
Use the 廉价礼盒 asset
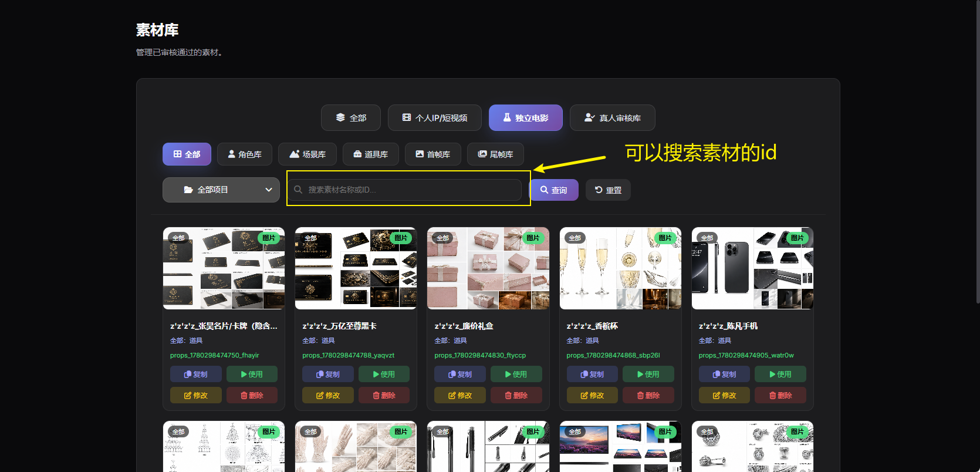pos(516,374)
